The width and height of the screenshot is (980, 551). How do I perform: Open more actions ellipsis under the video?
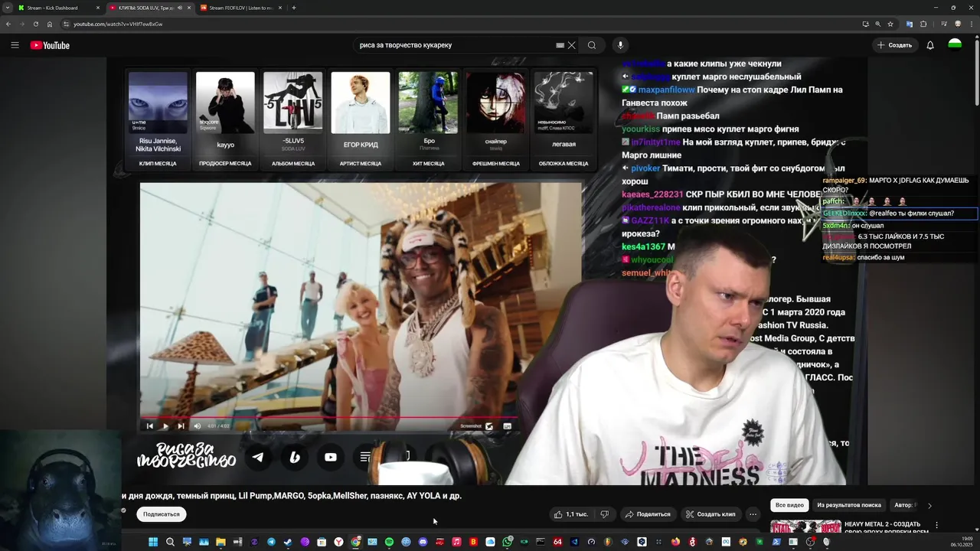coord(753,514)
